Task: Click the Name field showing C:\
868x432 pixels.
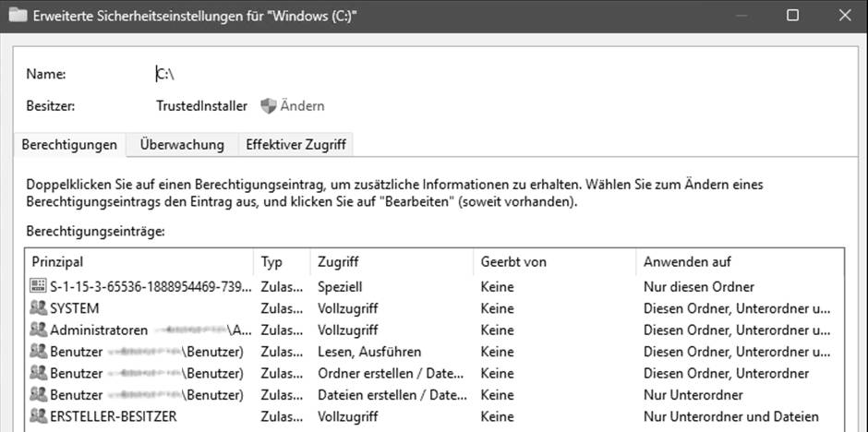Action: [165, 74]
